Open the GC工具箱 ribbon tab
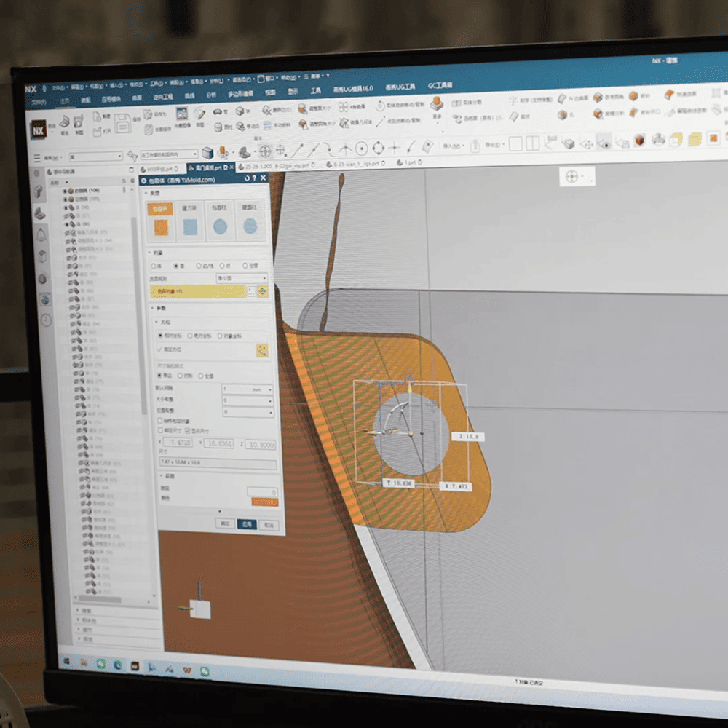 440,86
